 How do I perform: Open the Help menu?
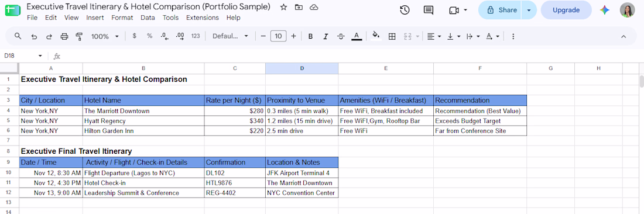coord(233,18)
